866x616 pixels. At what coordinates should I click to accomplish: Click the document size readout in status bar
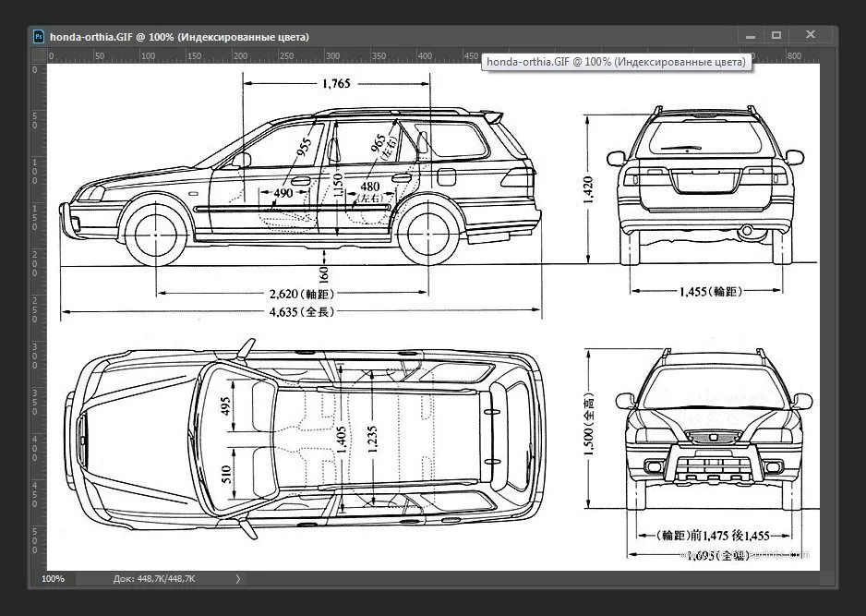[x=154, y=578]
